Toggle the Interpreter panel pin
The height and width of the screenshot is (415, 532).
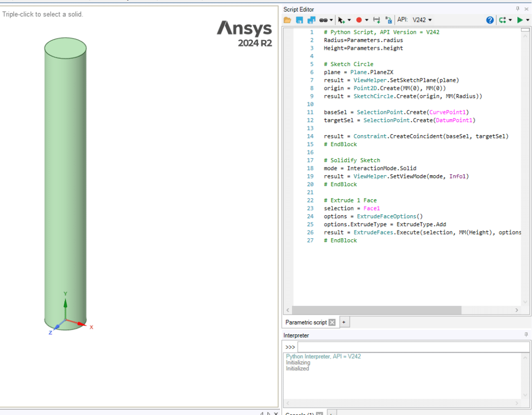coord(526,335)
